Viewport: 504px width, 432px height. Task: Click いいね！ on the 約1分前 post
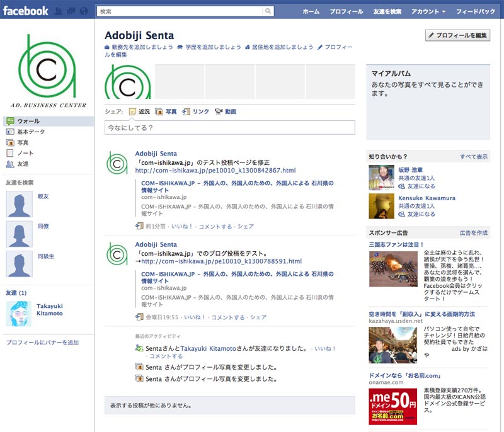click(x=181, y=227)
